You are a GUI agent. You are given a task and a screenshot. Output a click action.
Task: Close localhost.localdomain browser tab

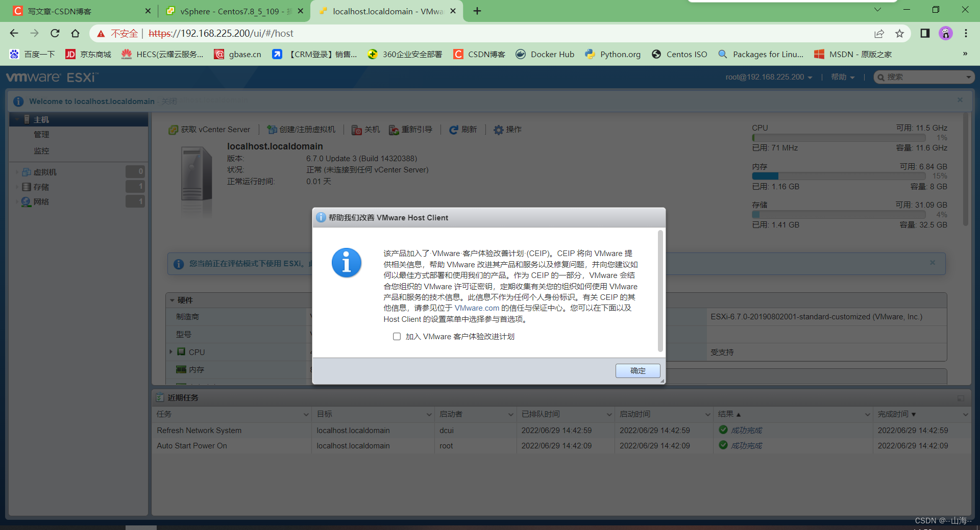(x=453, y=11)
